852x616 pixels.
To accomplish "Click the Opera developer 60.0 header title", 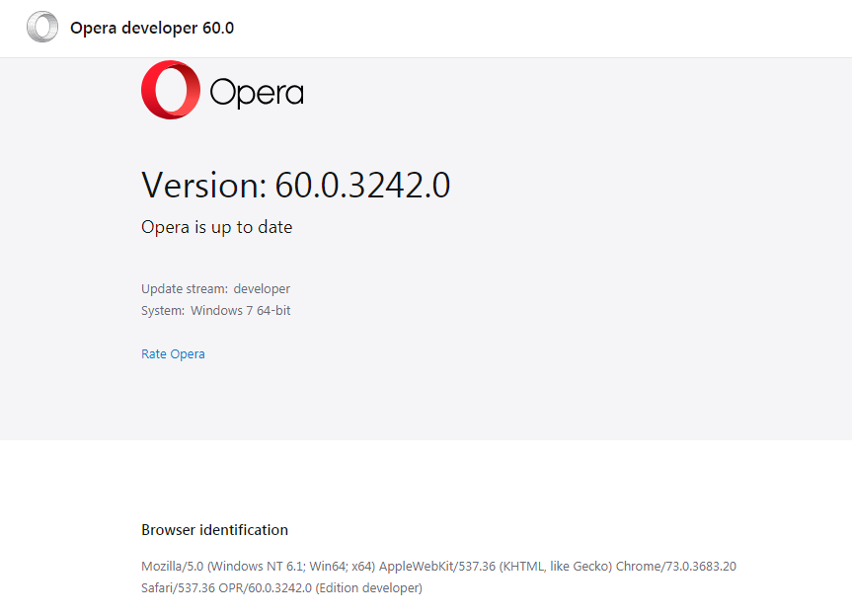I will (152, 28).
